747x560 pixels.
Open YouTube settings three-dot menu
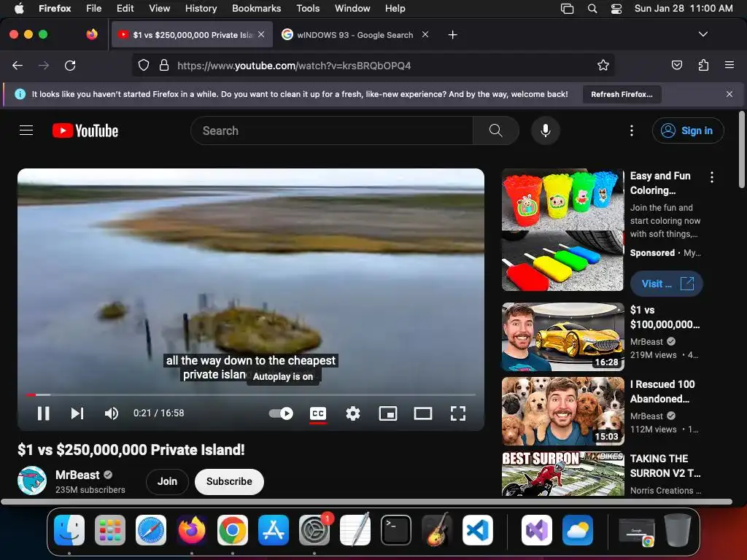click(x=632, y=131)
